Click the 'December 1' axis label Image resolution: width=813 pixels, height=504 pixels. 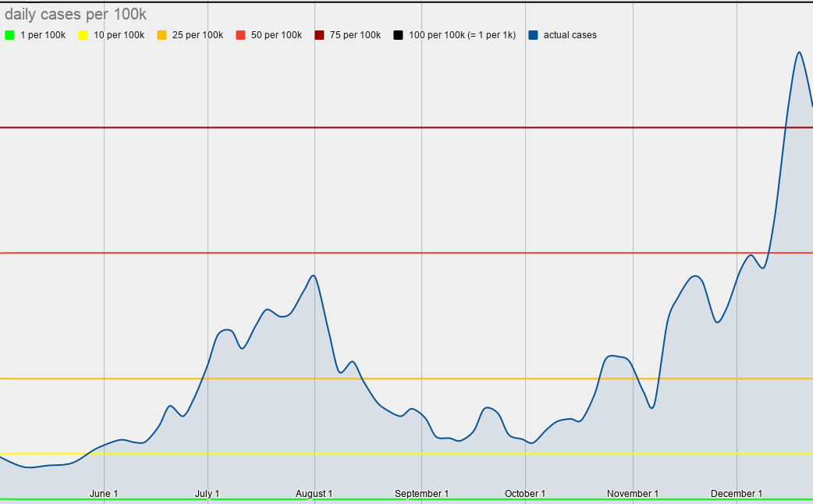[x=737, y=494]
